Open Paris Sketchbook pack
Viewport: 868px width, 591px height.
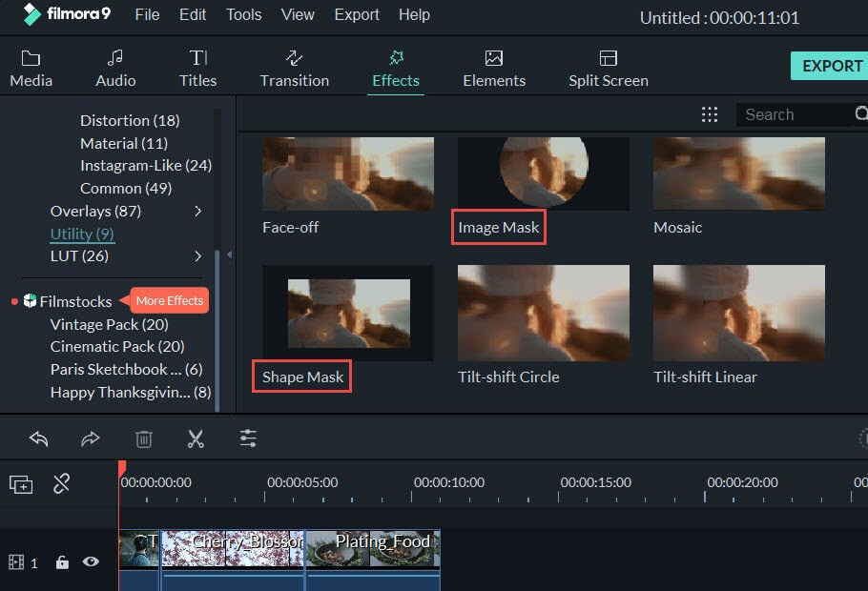(126, 369)
